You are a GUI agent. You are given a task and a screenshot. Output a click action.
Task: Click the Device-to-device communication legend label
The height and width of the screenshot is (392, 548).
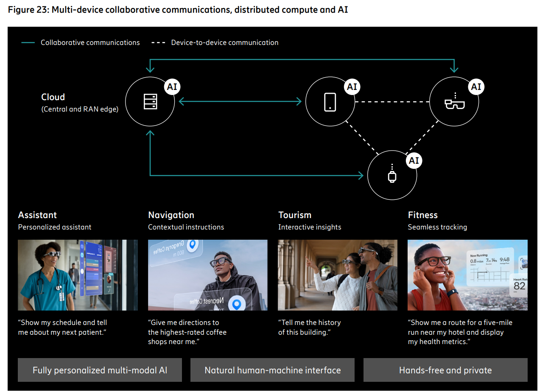click(225, 42)
